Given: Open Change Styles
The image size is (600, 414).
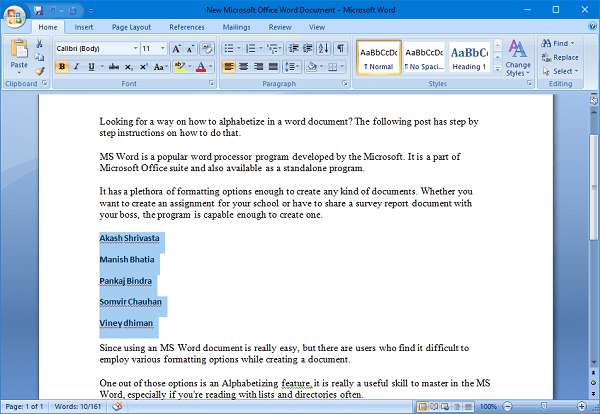Looking at the screenshot, I should 518,58.
